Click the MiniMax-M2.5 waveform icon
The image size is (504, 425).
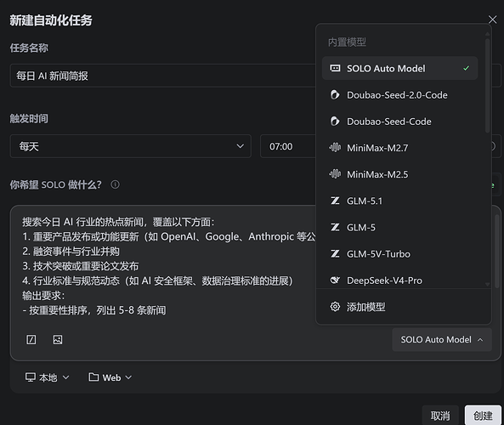coord(335,174)
